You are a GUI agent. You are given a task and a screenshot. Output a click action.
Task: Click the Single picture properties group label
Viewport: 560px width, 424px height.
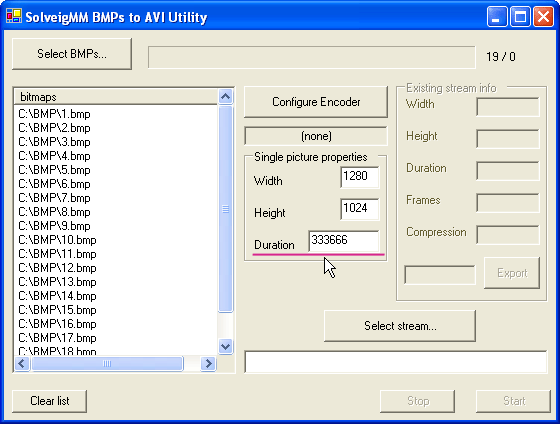[x=310, y=157]
